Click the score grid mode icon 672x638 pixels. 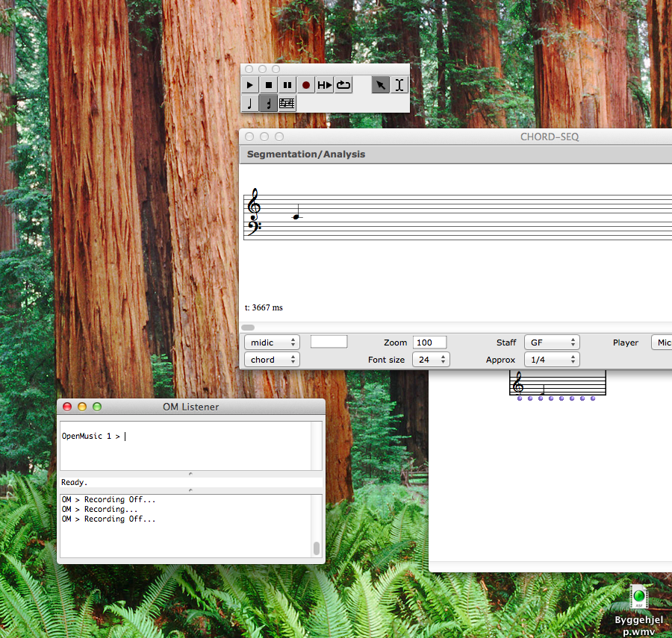coord(287,103)
